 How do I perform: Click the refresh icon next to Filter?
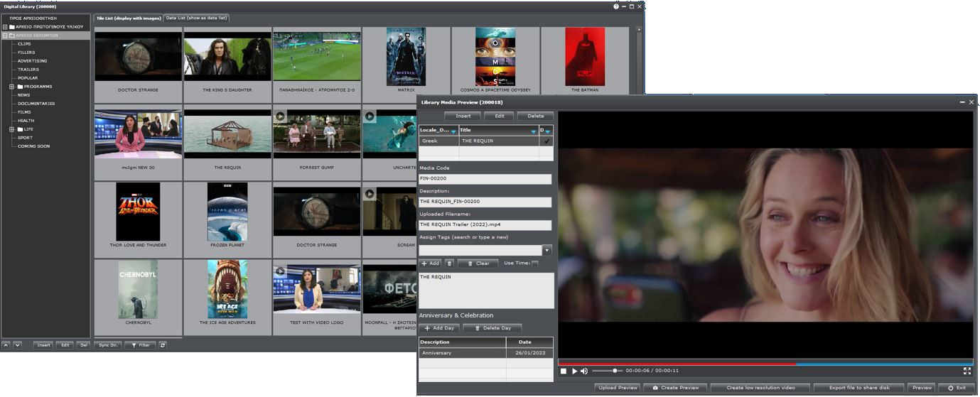point(163,345)
